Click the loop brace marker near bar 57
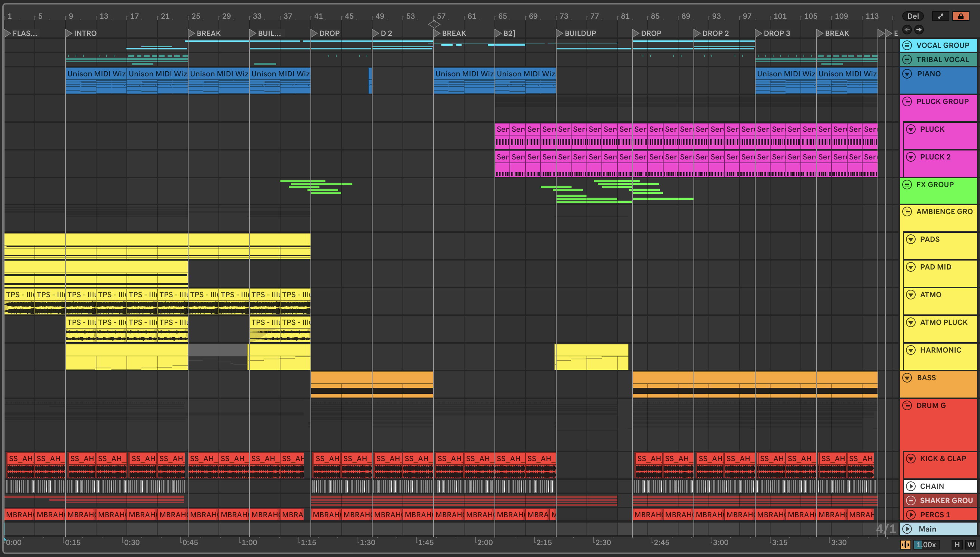Viewport: 980px width, 557px height. [434, 24]
